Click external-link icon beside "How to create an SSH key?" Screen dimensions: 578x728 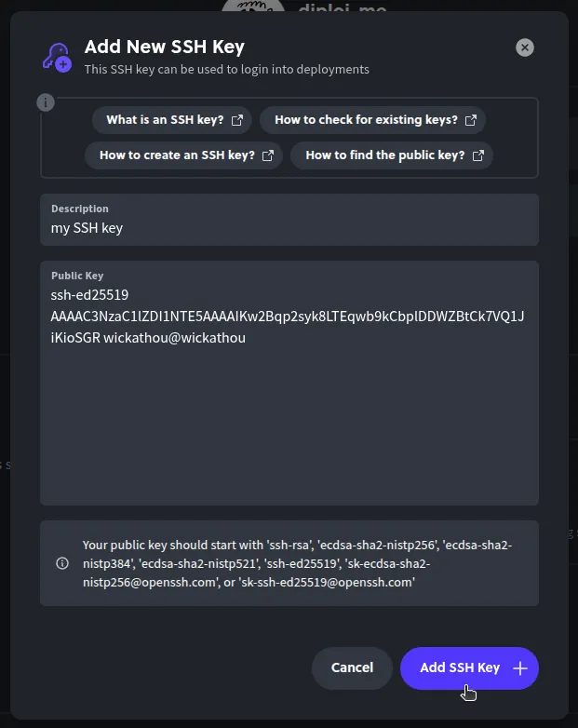pyautogui.click(x=268, y=155)
